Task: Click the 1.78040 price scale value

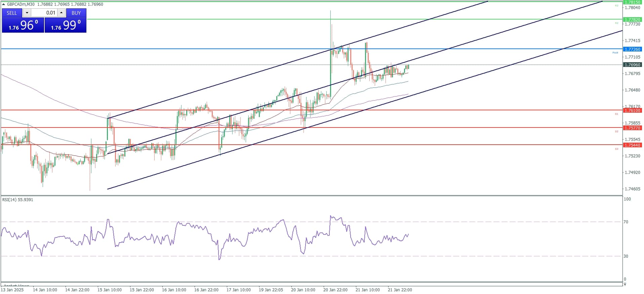Action: click(x=632, y=7)
